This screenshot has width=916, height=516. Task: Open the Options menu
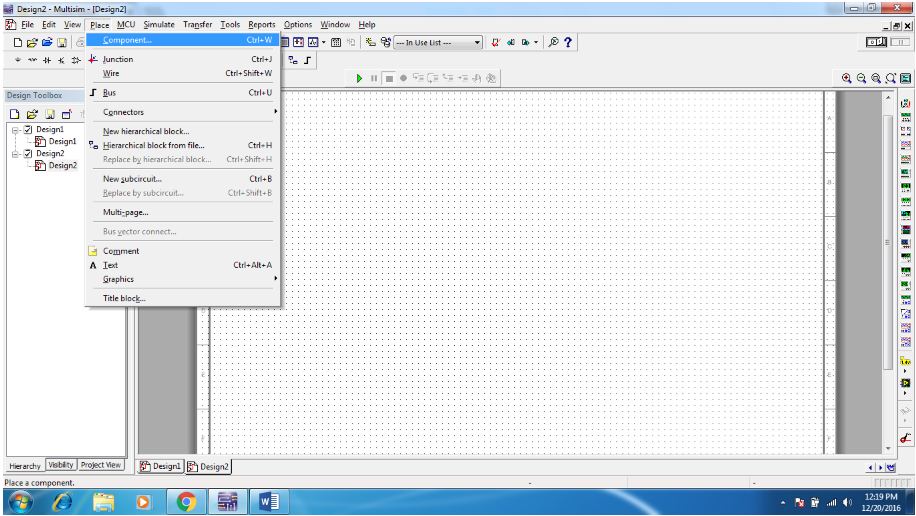[298, 25]
